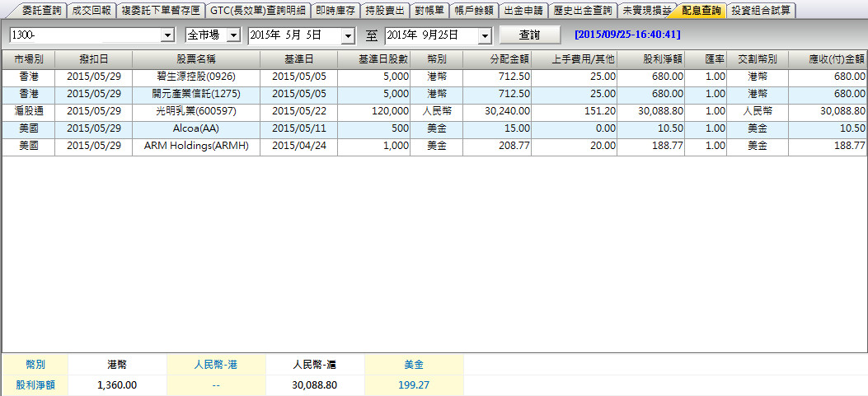Sort by the 股票名稱 column header
This screenshot has width=868, height=396.
pos(198,60)
